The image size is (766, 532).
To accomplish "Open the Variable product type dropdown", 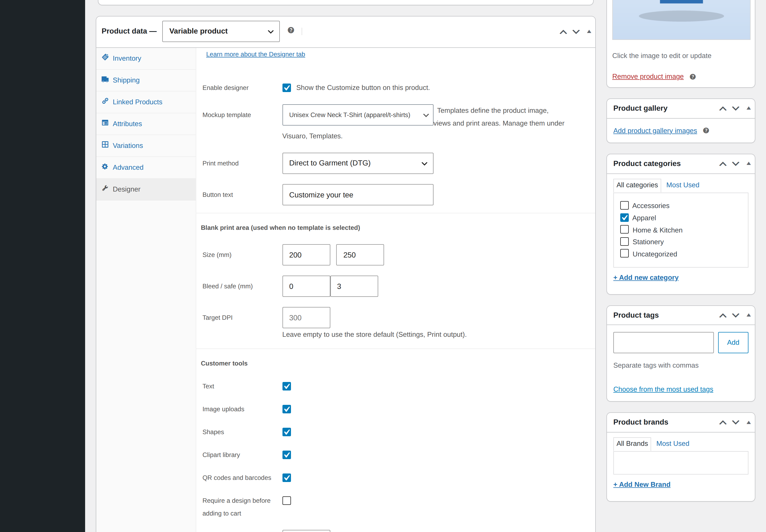I will click(x=221, y=31).
